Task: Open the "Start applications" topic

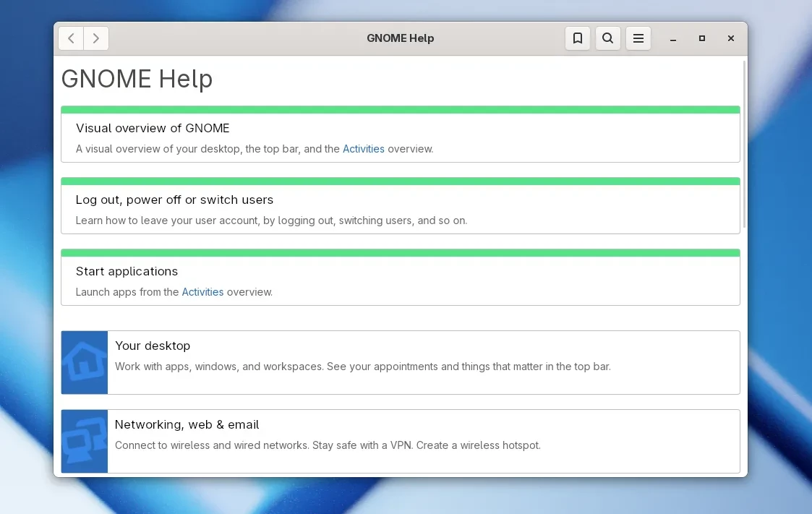Action: (x=127, y=271)
